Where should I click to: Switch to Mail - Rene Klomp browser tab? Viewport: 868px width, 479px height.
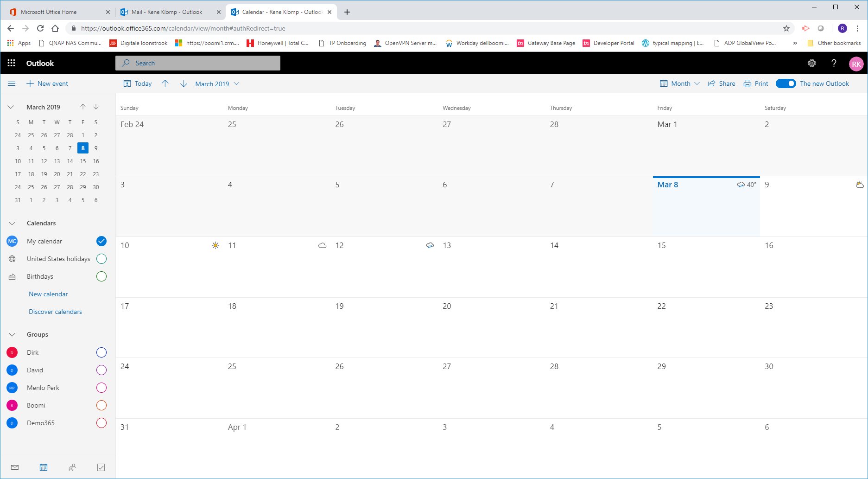pyautogui.click(x=167, y=12)
